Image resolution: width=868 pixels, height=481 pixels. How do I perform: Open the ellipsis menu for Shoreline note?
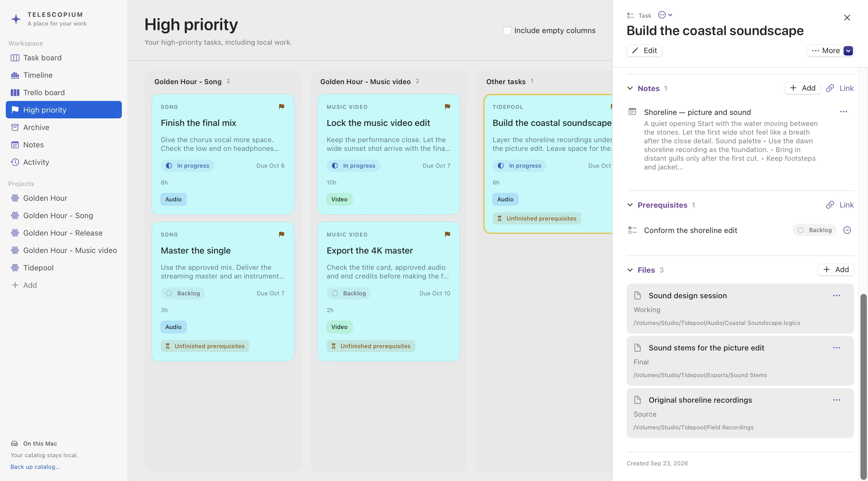click(843, 112)
